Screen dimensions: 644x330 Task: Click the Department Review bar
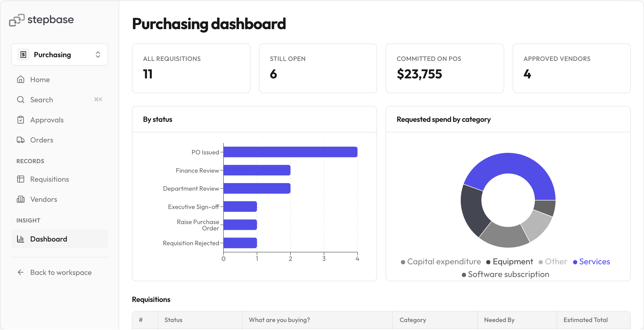[257, 188]
